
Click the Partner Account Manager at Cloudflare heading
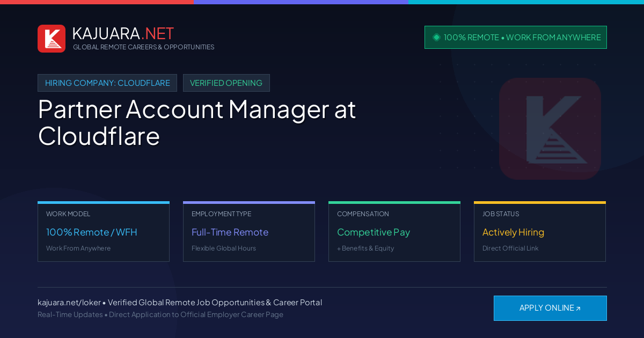(197, 122)
